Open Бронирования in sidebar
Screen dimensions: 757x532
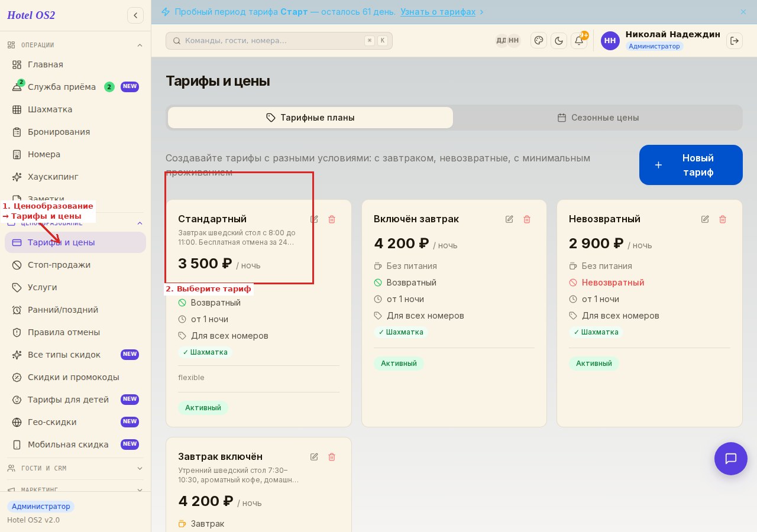point(75,132)
